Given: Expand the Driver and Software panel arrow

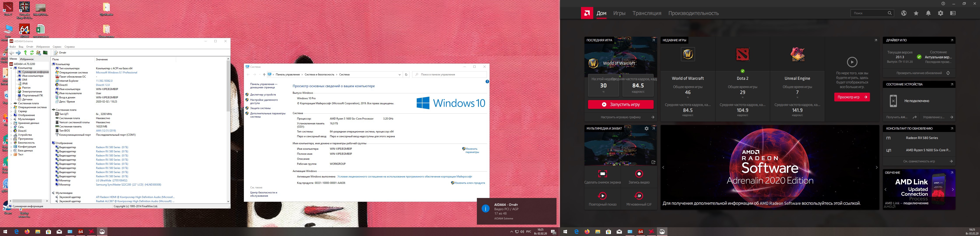Looking at the screenshot, I should [952, 40].
